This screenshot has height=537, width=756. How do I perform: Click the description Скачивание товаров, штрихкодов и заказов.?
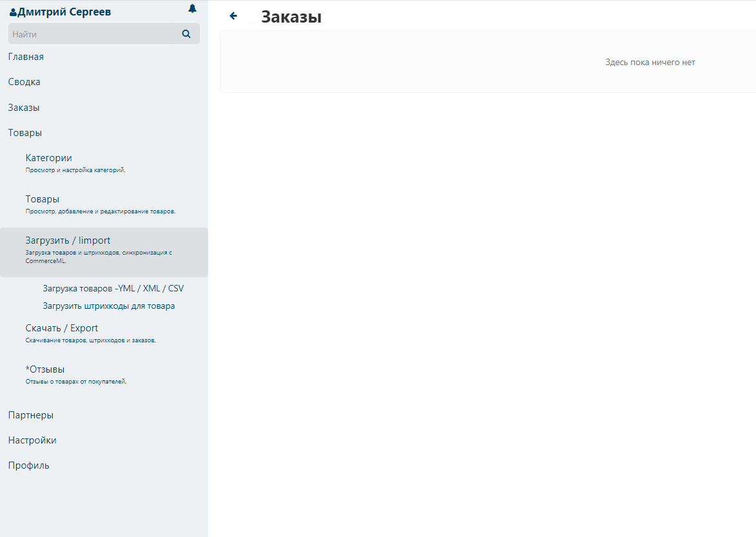(91, 340)
